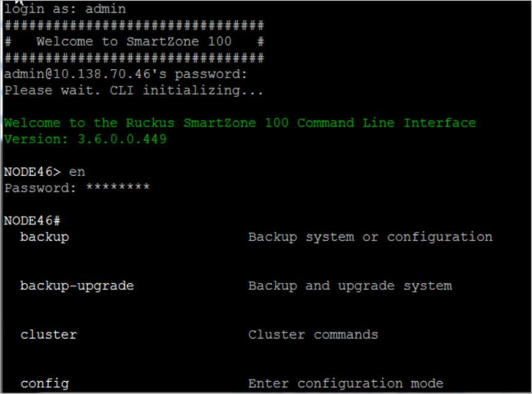
Task: Click the 'Please wait. CLI initializing...' line
Action: [133, 90]
